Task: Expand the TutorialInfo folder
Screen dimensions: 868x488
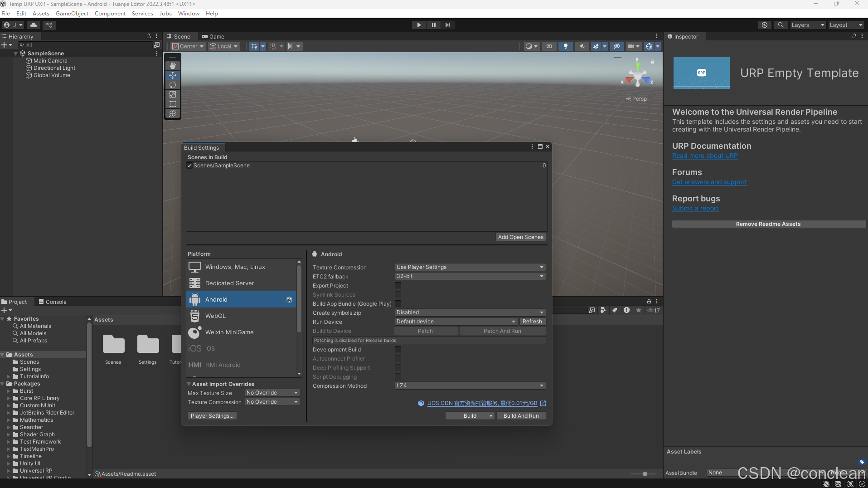Action: [8, 376]
